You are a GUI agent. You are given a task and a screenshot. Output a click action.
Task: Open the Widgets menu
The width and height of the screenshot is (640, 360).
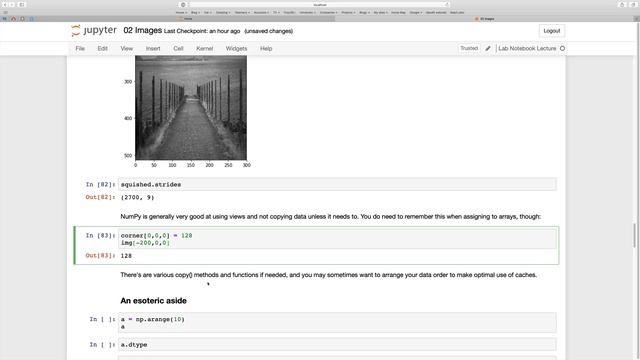coord(236,48)
